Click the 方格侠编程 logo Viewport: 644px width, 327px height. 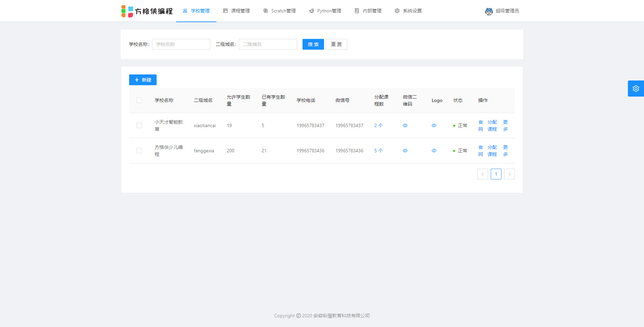147,11
